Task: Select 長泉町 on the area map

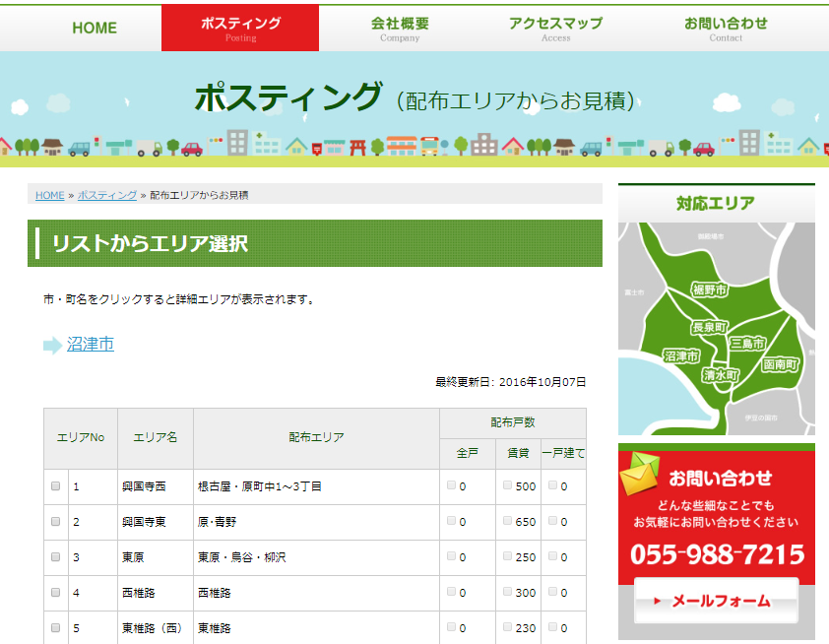Action: (709, 326)
